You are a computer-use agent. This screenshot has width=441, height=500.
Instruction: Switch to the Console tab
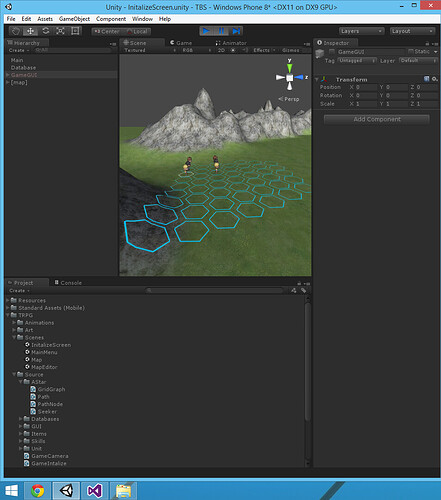coord(68,283)
